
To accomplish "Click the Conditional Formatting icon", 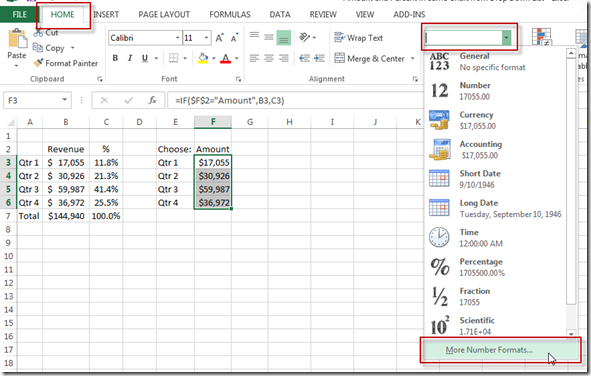I will click(x=542, y=37).
